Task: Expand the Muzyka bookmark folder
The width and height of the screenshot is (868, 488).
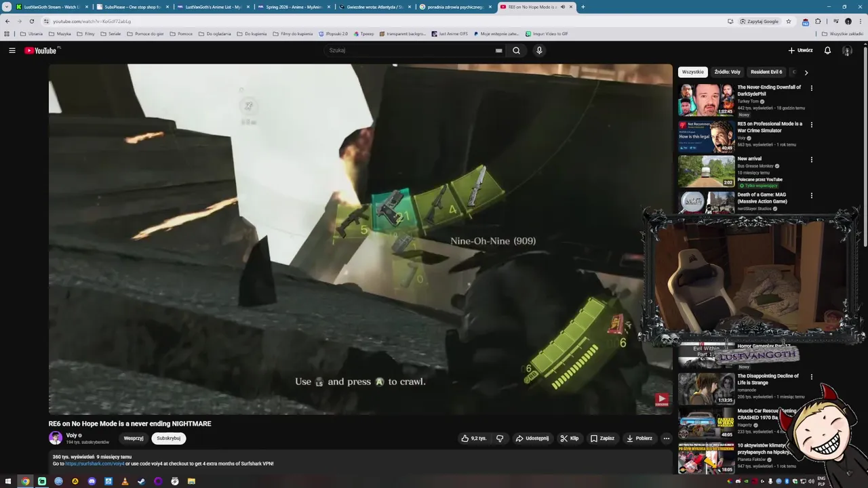Action: click(60, 33)
